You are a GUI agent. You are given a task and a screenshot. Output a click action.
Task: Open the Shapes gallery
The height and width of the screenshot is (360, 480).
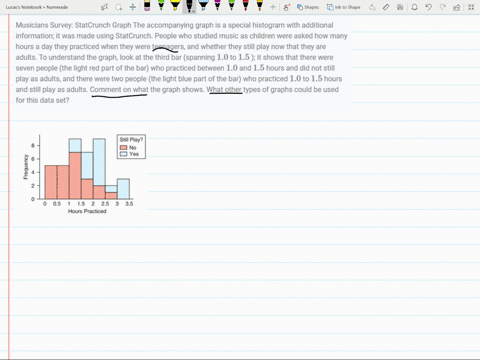(308, 7)
